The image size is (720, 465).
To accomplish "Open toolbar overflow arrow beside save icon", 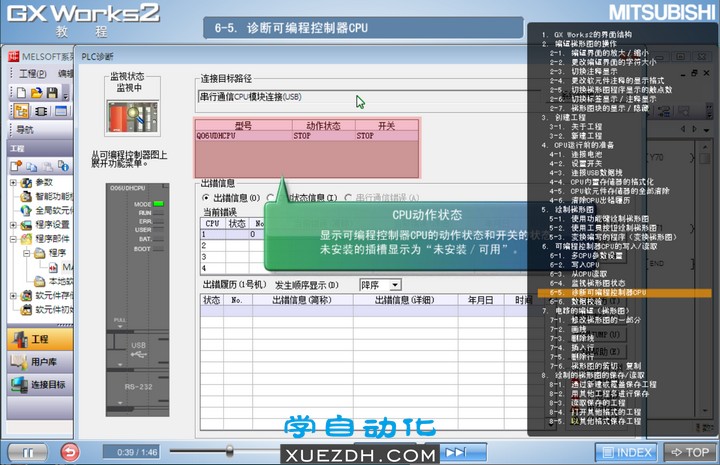I will 66,94.
